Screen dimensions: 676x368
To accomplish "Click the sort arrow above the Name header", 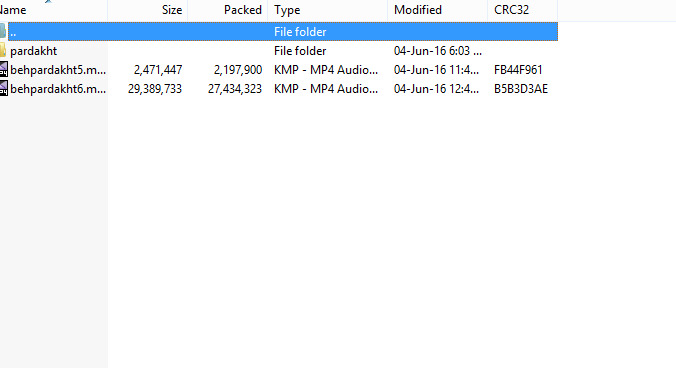I will [48, 1].
